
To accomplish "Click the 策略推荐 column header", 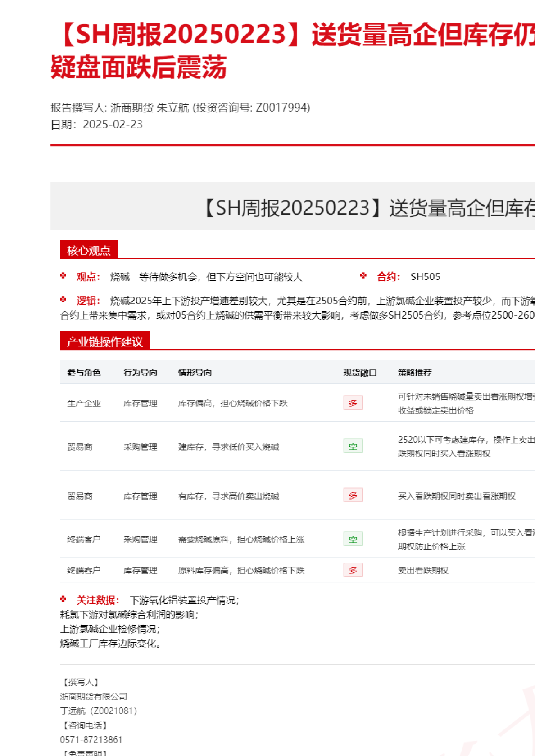I will pyautogui.click(x=415, y=373).
